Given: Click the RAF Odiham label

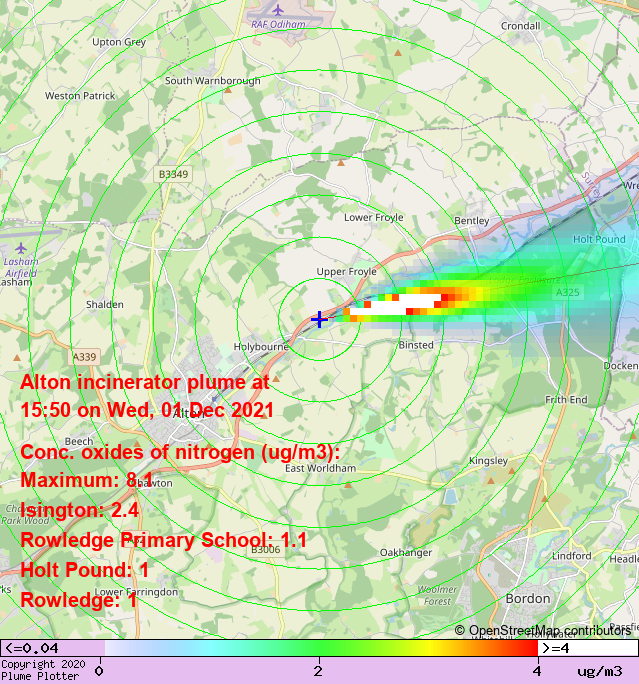Looking at the screenshot, I should (x=278, y=24).
